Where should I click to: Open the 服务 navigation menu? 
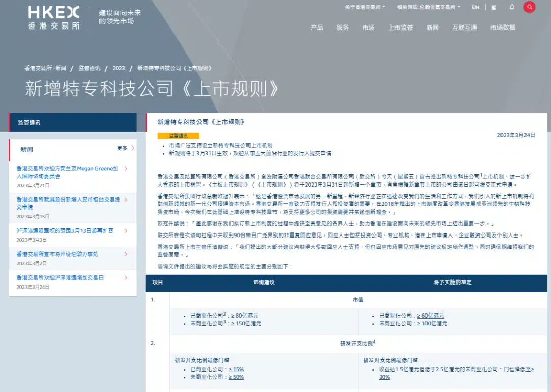tap(343, 28)
